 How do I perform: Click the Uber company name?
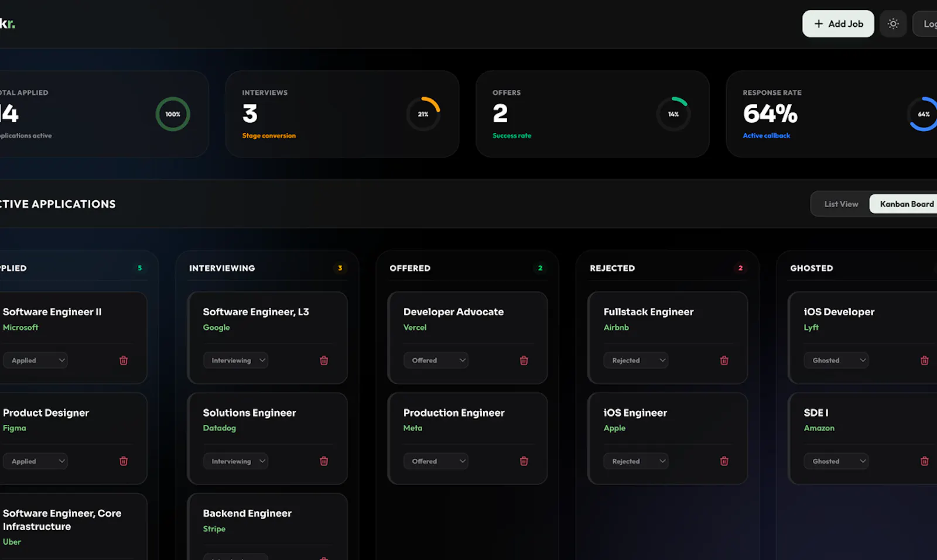12,542
